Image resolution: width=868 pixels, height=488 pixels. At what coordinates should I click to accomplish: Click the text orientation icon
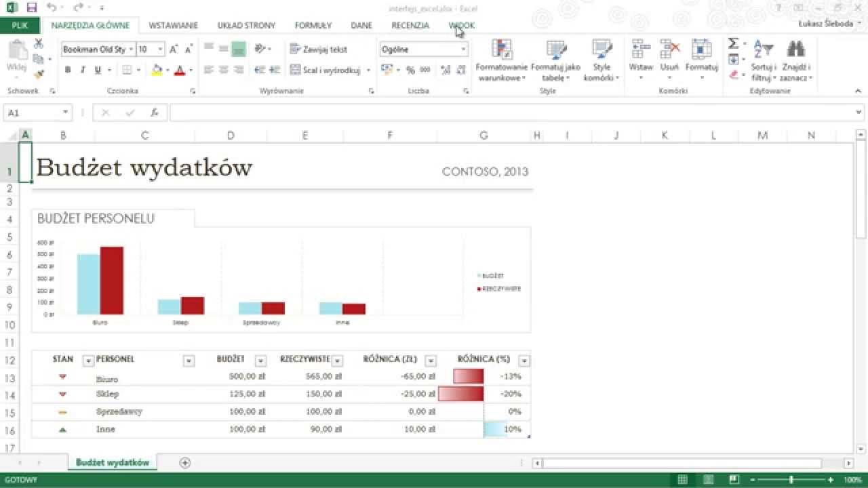(260, 49)
